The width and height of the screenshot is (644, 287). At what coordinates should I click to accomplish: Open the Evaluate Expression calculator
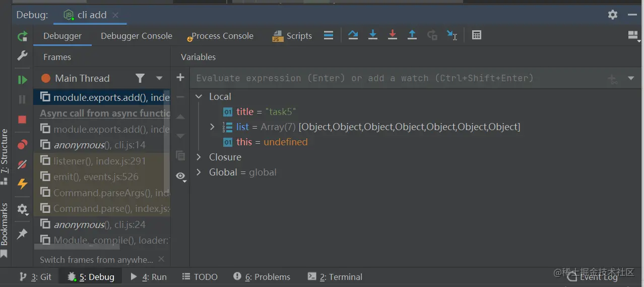477,35
